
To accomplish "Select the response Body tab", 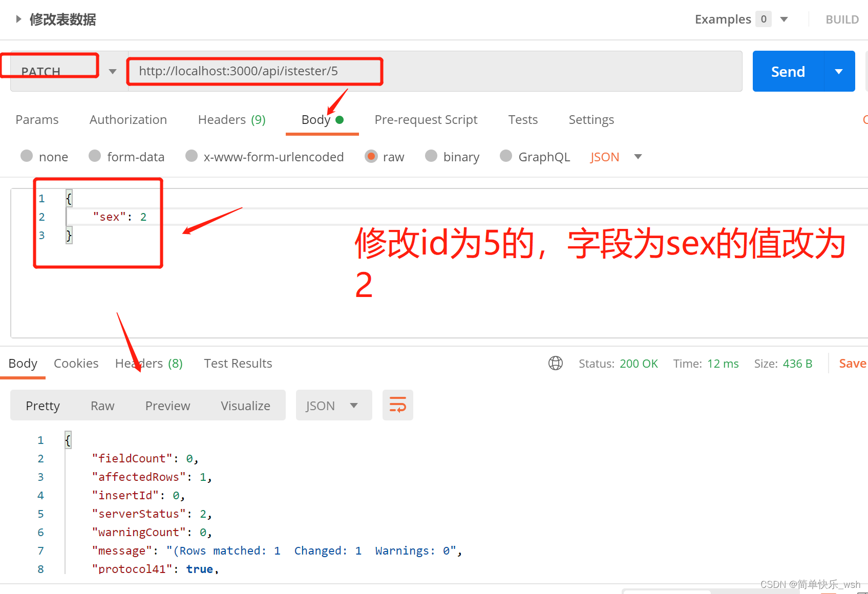I will click(23, 364).
